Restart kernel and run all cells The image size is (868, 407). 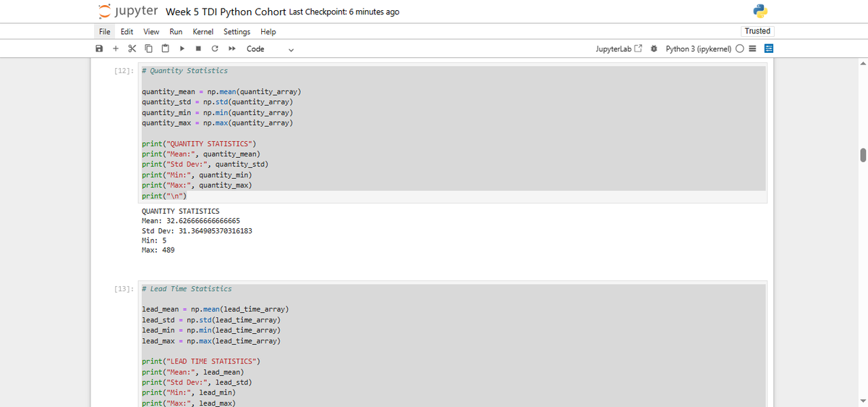point(231,49)
